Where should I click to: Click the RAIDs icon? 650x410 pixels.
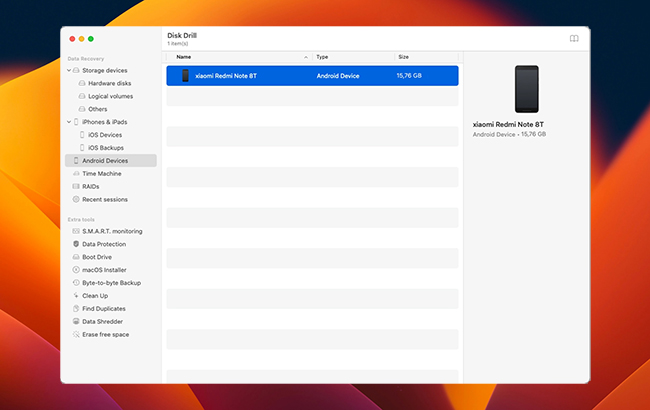[76, 187]
